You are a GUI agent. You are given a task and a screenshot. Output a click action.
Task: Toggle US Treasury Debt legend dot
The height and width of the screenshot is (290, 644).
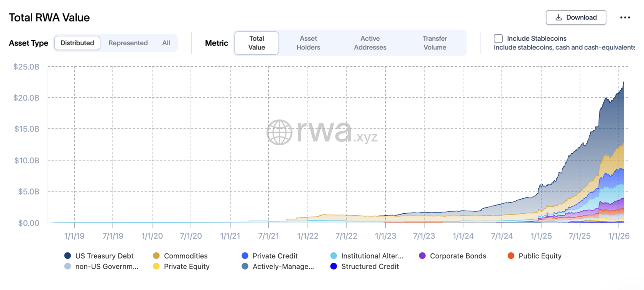[x=68, y=256]
